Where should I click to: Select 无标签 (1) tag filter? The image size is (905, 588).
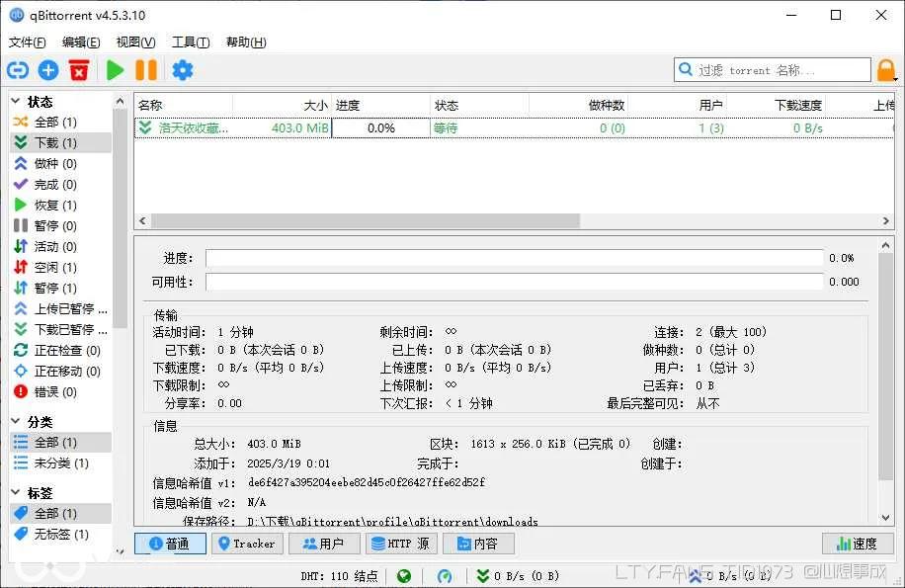[x=60, y=534]
